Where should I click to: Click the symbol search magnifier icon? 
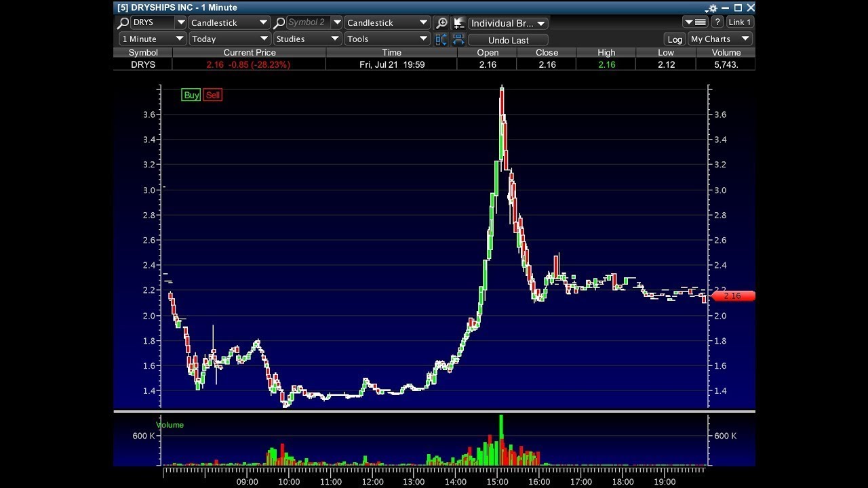coord(123,23)
